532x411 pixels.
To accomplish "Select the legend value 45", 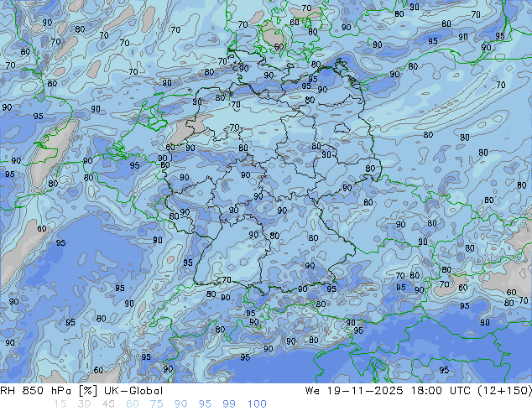I will [x=108, y=404].
